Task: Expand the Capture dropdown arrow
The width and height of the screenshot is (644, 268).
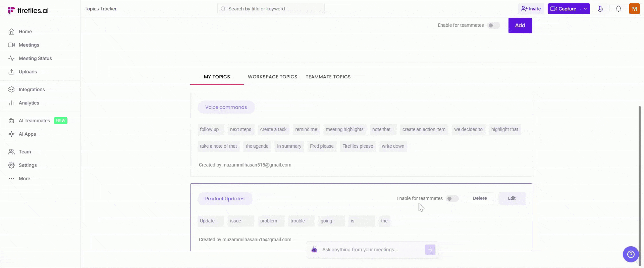Action: [x=585, y=9]
